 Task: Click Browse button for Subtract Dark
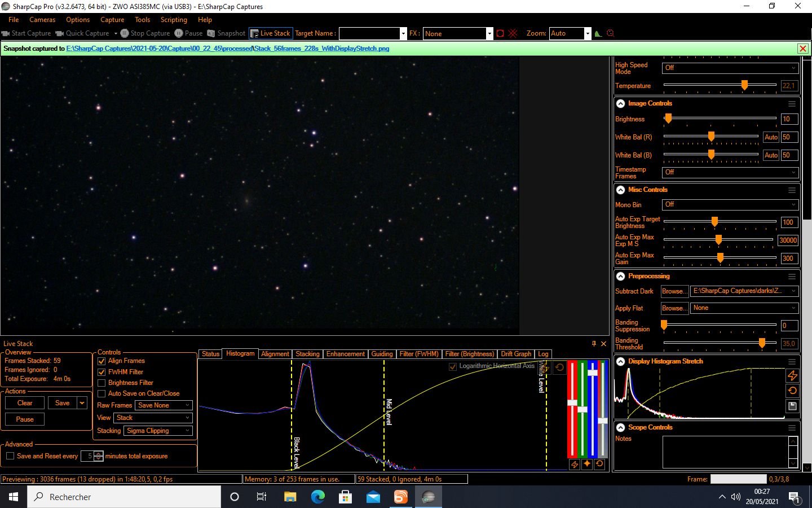[674, 291]
